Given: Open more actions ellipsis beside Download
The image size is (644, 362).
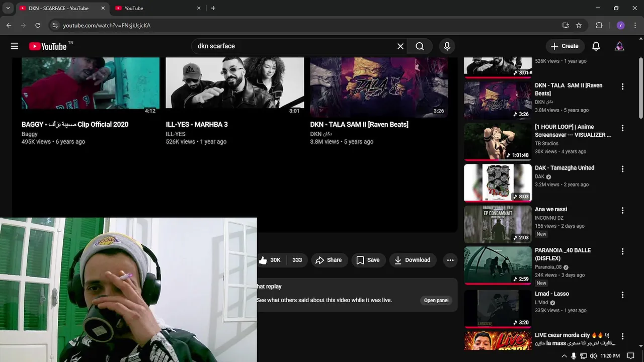Looking at the screenshot, I should (x=450, y=260).
